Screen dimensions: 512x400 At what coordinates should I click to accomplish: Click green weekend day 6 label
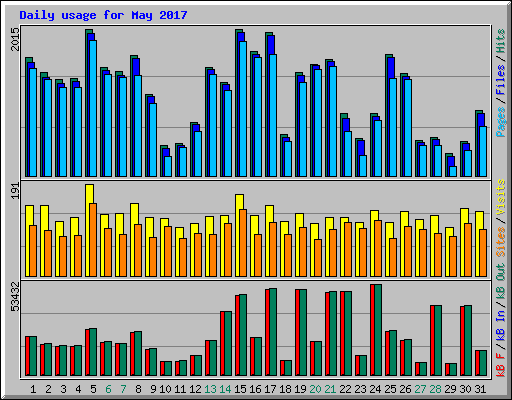(108, 389)
